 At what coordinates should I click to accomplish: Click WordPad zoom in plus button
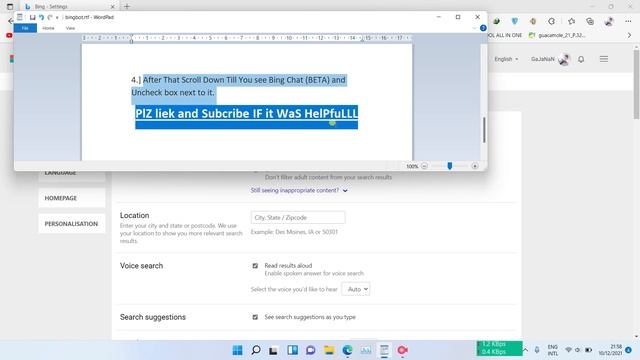(475, 166)
